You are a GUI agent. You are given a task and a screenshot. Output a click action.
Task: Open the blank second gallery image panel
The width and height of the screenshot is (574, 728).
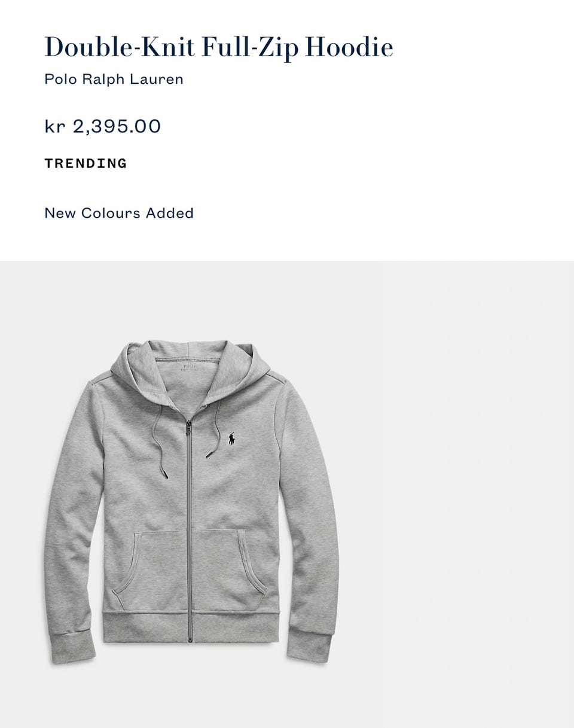tap(478, 494)
